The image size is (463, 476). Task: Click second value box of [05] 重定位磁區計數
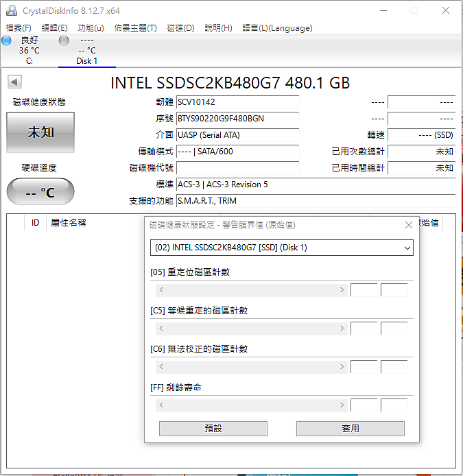pyautogui.click(x=394, y=290)
